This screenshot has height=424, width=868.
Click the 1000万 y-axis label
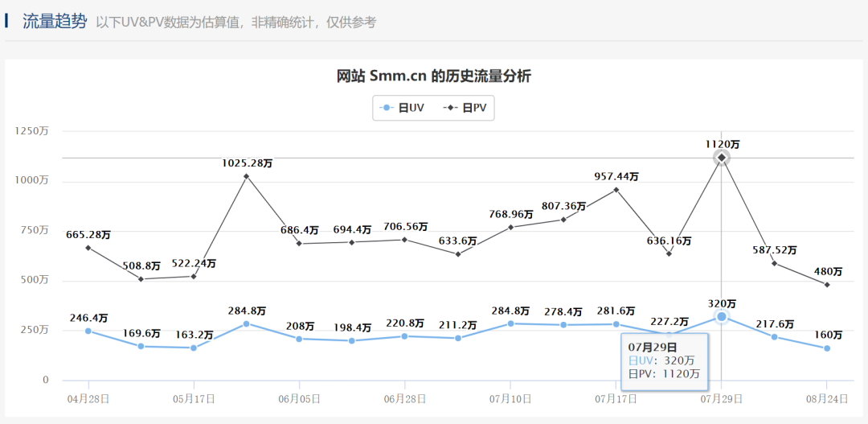click(31, 181)
